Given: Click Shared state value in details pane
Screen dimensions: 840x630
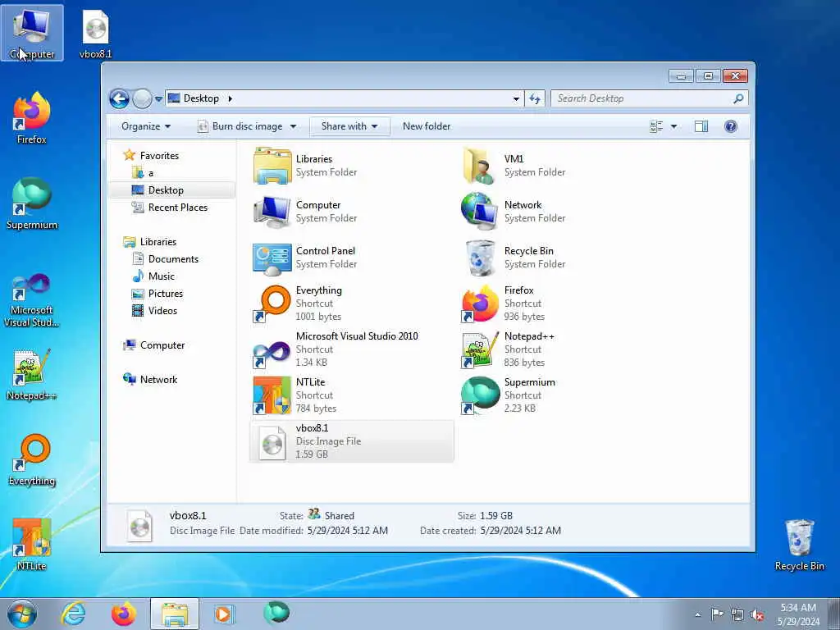Looking at the screenshot, I should tap(339, 516).
